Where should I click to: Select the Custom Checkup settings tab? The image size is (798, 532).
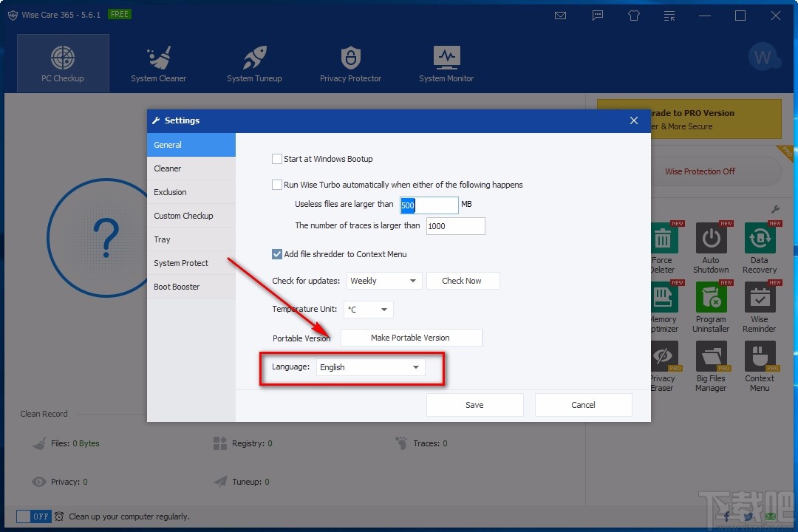pyautogui.click(x=191, y=216)
